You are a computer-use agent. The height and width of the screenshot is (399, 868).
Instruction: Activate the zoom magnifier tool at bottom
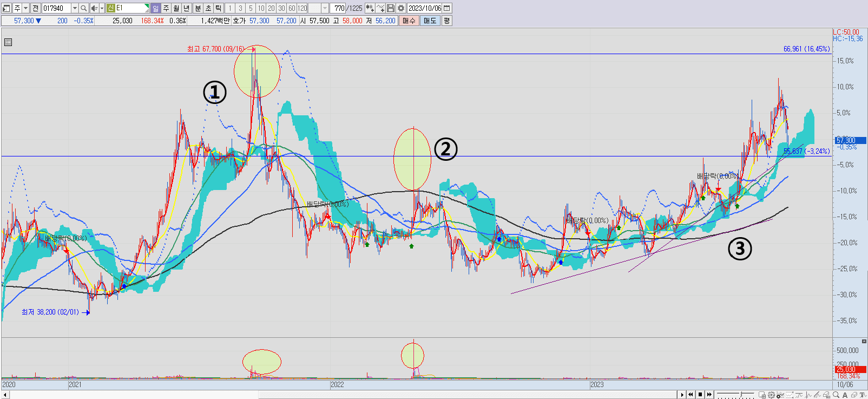(836, 395)
